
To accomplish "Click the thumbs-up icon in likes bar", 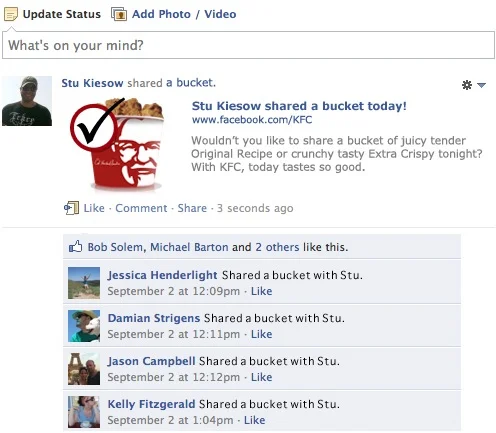I will tap(75, 247).
